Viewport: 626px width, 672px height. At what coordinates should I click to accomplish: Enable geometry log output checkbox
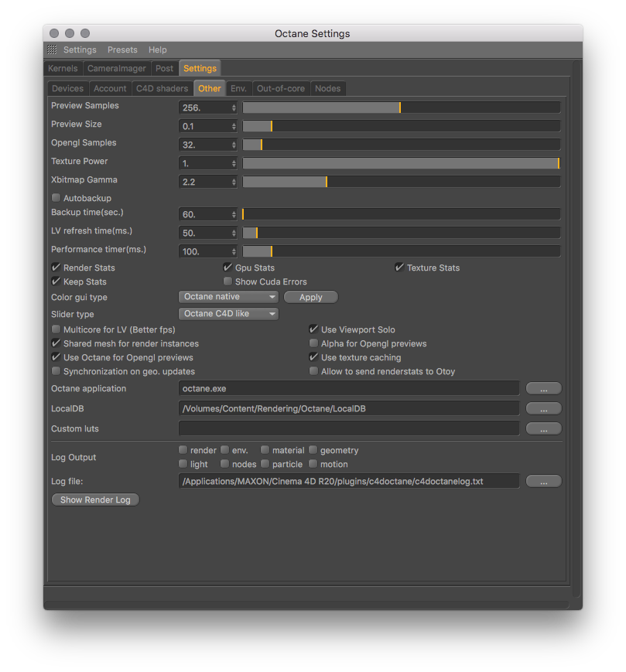pyautogui.click(x=313, y=449)
